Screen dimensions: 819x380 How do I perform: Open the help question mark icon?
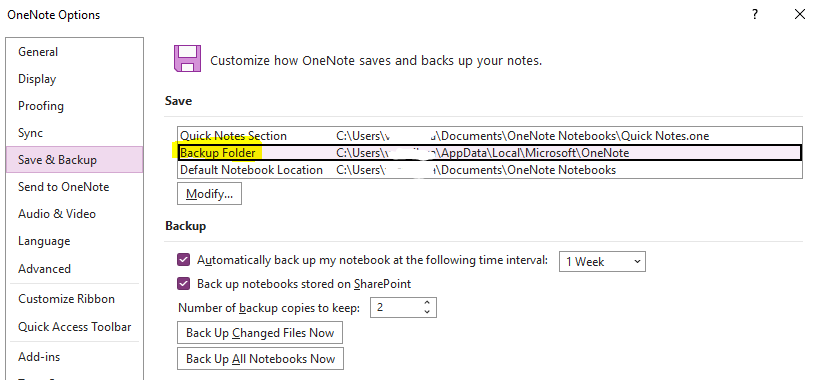(755, 15)
